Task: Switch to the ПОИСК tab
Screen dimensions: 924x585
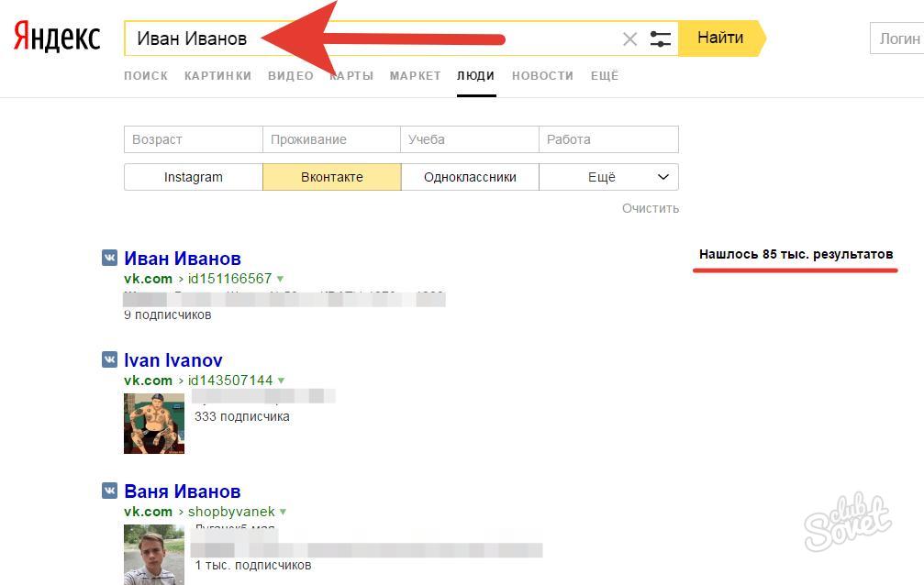Action: pos(146,76)
